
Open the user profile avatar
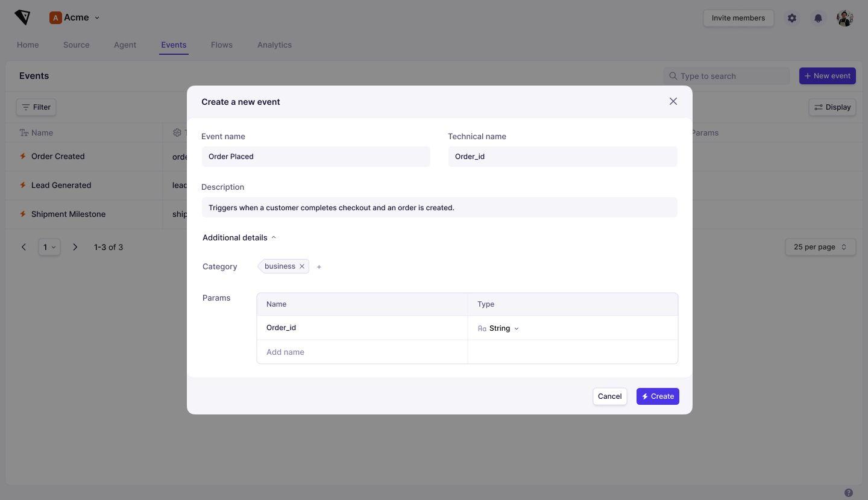[845, 18]
